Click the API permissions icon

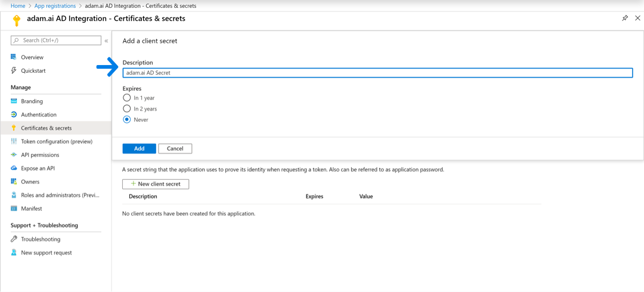(x=14, y=155)
